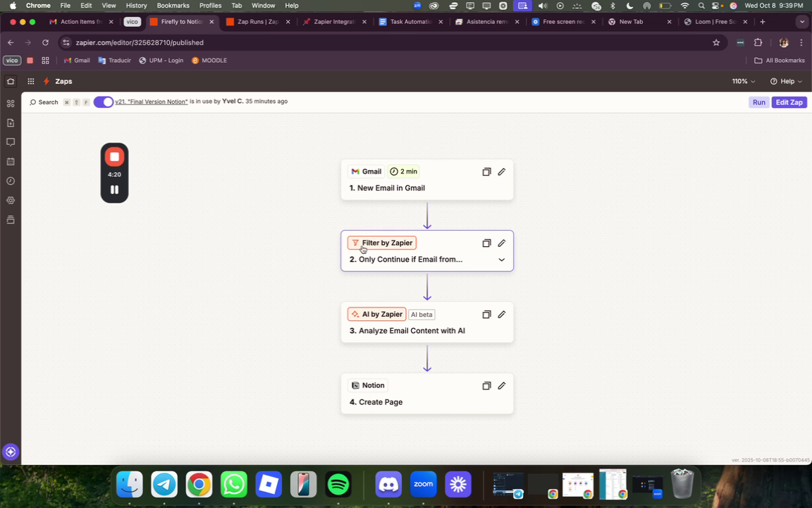The width and height of the screenshot is (812, 508).
Task: Expand the Only Continue if Email step
Action: tap(501, 260)
